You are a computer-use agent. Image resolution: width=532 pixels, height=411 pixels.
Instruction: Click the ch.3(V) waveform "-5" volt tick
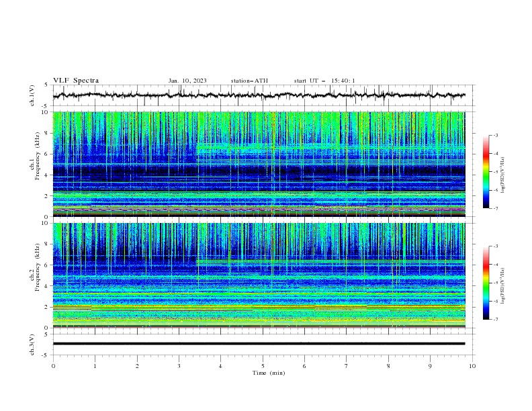(x=46, y=355)
